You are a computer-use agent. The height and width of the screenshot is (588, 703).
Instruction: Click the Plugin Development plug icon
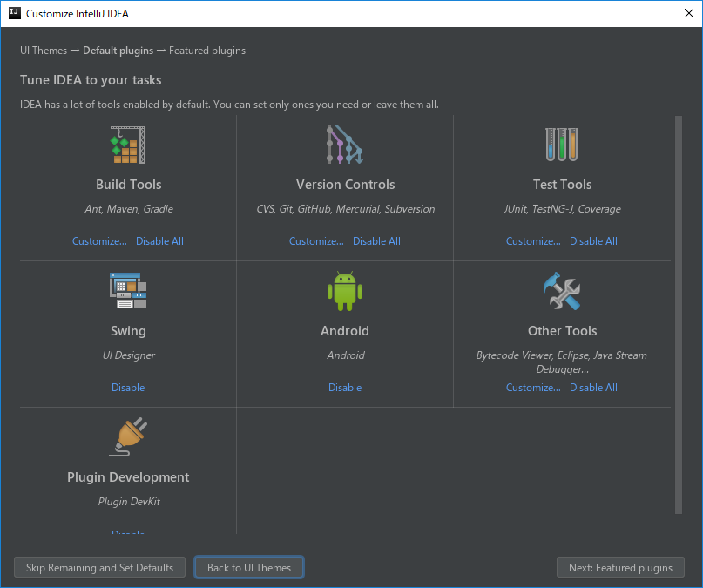(128, 437)
